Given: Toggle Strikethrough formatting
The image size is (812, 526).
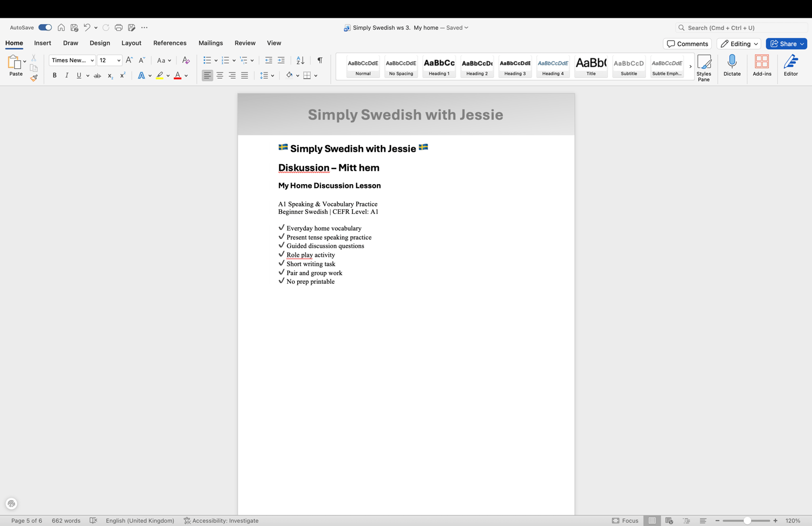Looking at the screenshot, I should pyautogui.click(x=97, y=76).
